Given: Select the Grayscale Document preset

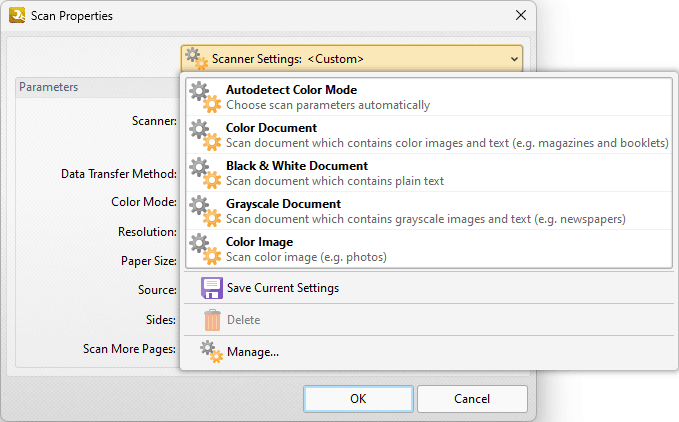Looking at the screenshot, I should pyautogui.click(x=429, y=211).
